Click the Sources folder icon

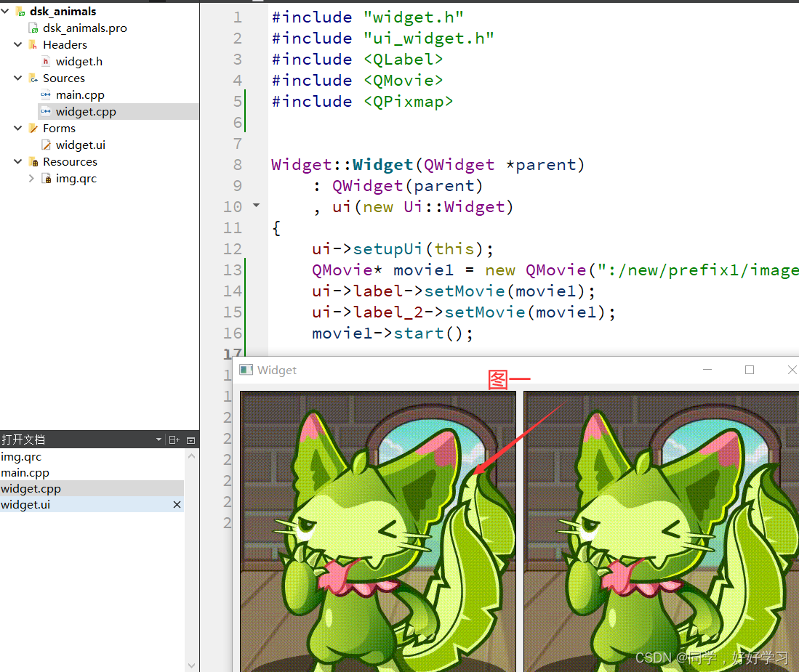(x=33, y=78)
